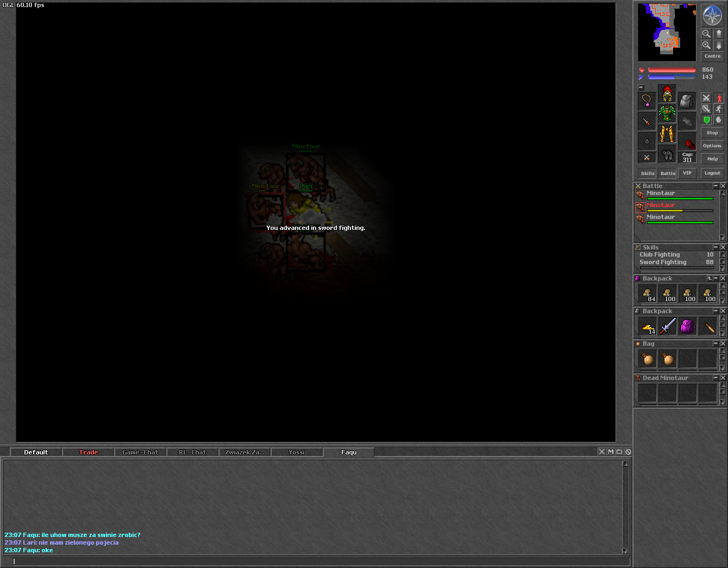Enable chase opponent running-man mode
This screenshot has width=728, height=568.
[719, 109]
